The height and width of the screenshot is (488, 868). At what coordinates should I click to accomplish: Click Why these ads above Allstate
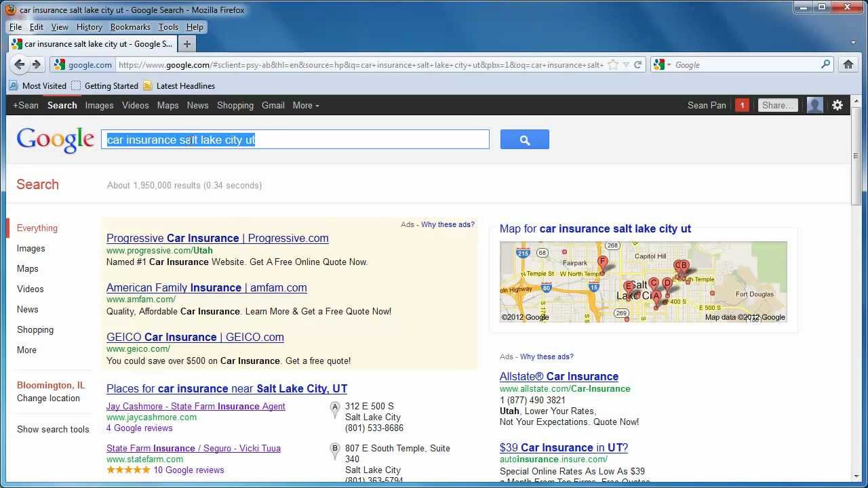tap(547, 357)
